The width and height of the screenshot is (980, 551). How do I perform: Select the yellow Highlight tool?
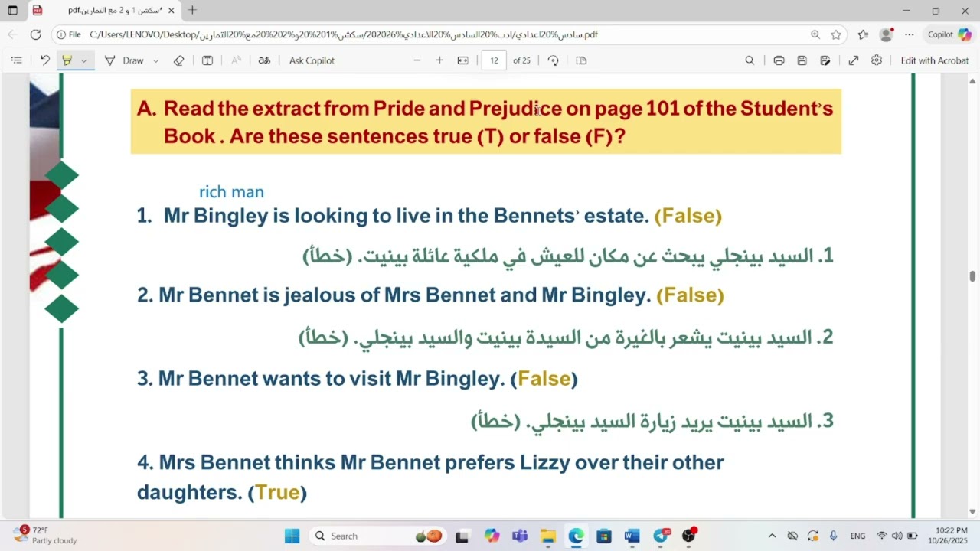pyautogui.click(x=67, y=60)
